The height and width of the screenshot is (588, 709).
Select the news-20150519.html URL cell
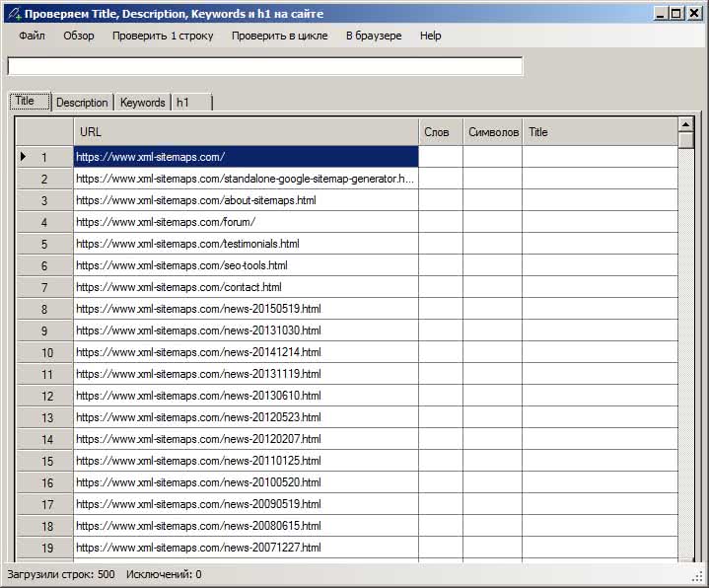(x=246, y=309)
